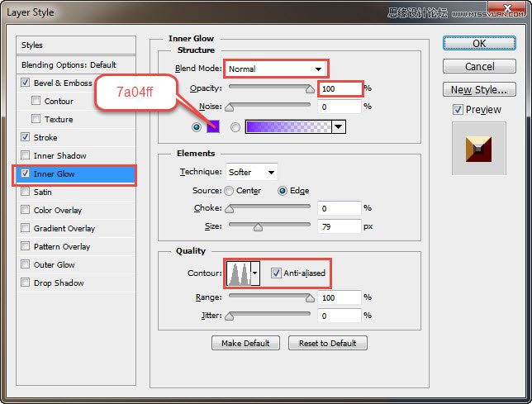Click the contour curve thumbnail

click(239, 273)
